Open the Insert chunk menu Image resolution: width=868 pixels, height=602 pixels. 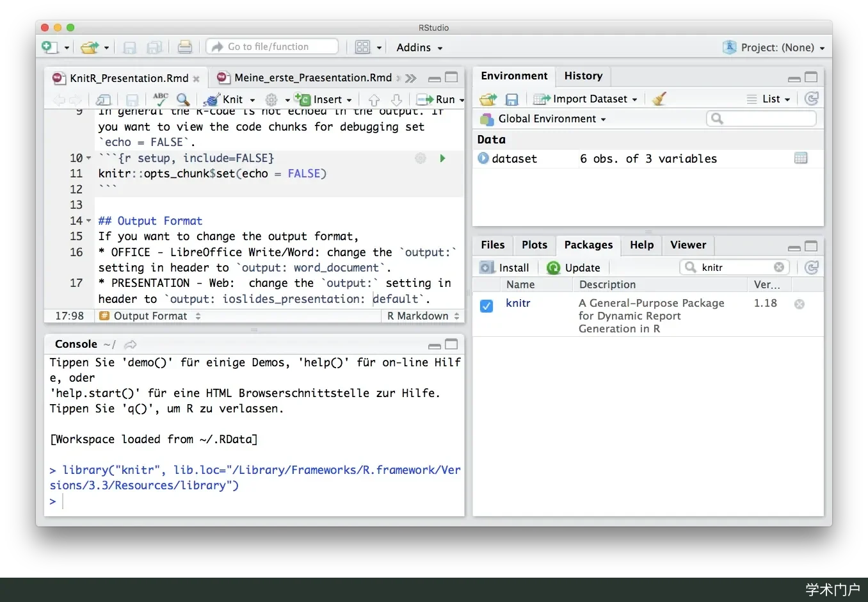coord(323,99)
